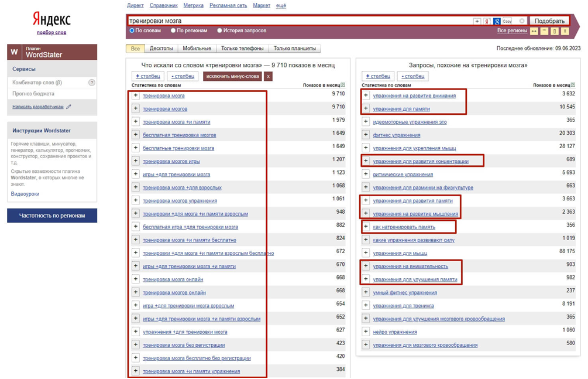Click the plus icon inside the search field
The width and height of the screenshot is (588, 379).
coord(477,22)
